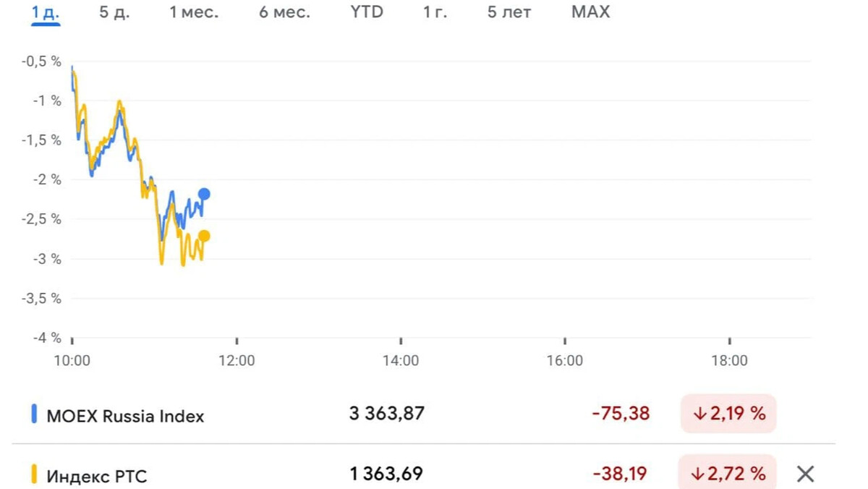This screenshot has width=868, height=489.
Task: Click the 12:00 time axis marker
Action: click(x=237, y=360)
